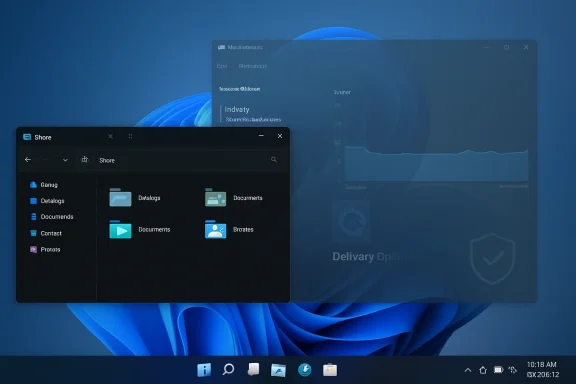Click the home-shaped tray icon
576x384 pixels.
pos(483,370)
